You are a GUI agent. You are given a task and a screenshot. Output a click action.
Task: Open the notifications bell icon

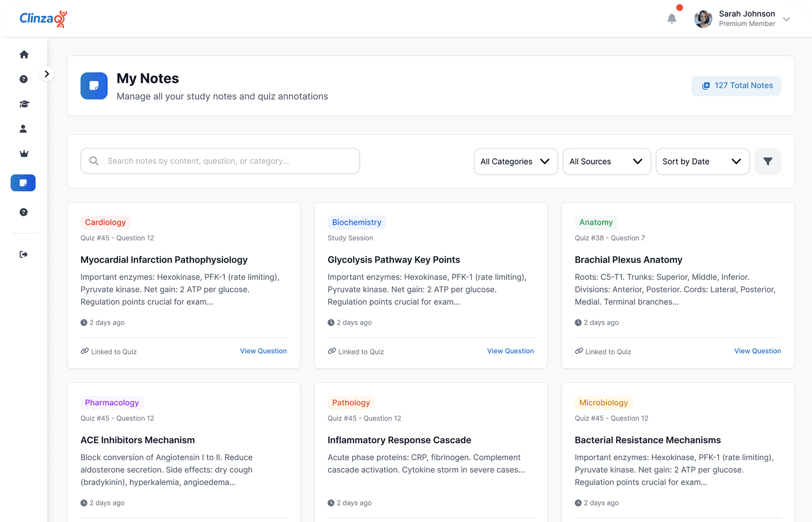672,19
